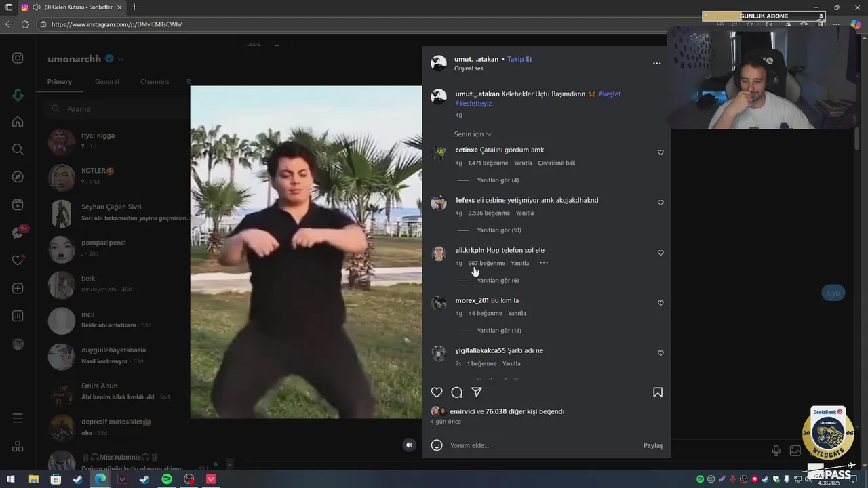The width and height of the screenshot is (868, 488).
Task: Open the emoji picker in the comment box
Action: pos(437,445)
